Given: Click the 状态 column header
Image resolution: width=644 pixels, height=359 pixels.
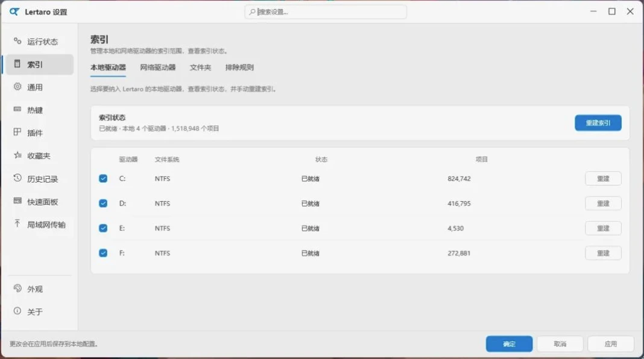Looking at the screenshot, I should [x=321, y=159].
